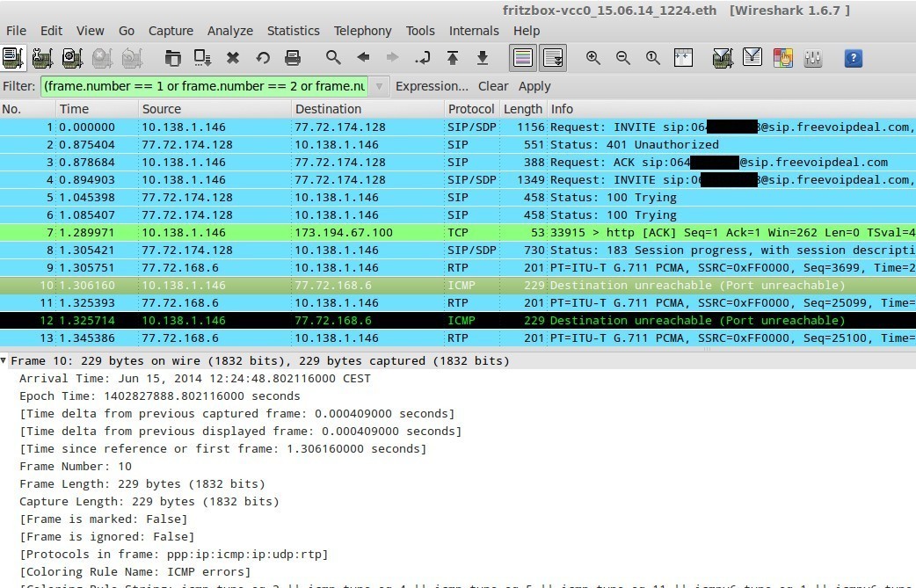Sort by the Source column header
The height and width of the screenshot is (588, 916).
[214, 109]
